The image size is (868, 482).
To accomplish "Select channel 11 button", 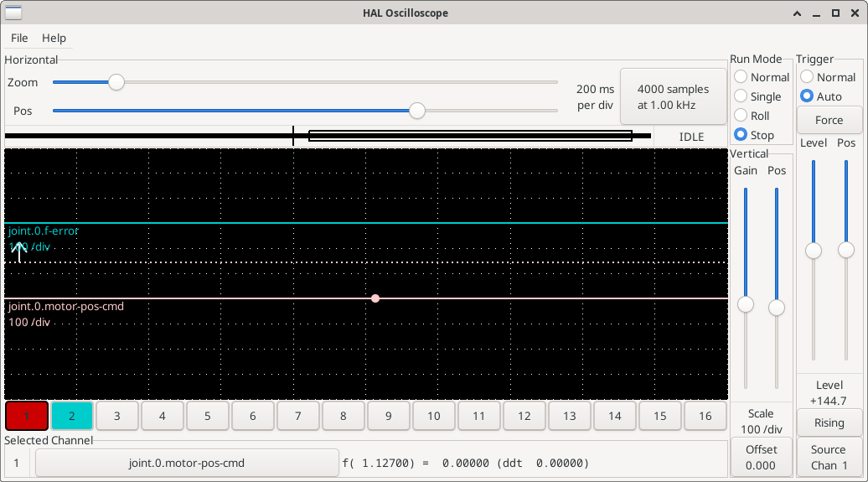I will point(479,416).
